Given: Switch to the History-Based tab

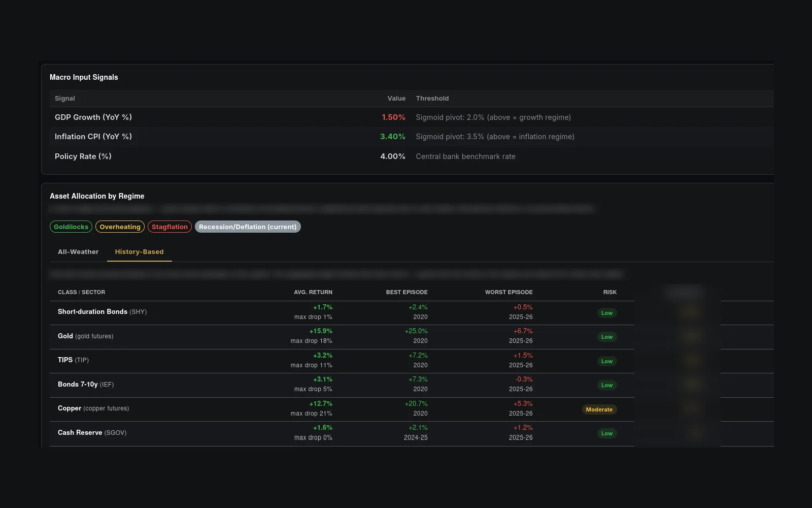Looking at the screenshot, I should (139, 252).
